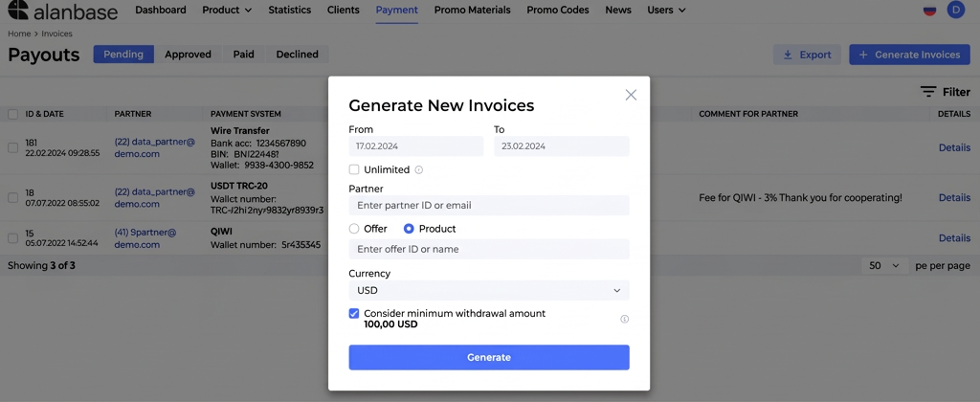Open partner link (41) 9partner@demo.com
Image resolution: width=980 pixels, height=402 pixels.
tap(145, 238)
